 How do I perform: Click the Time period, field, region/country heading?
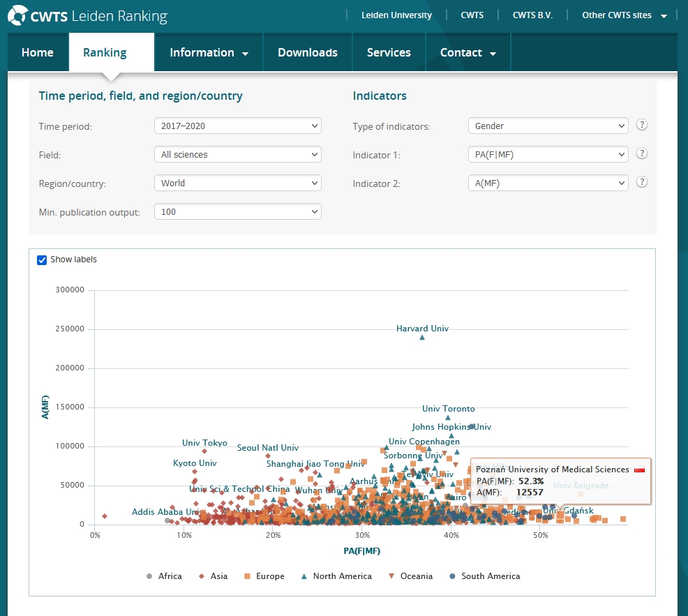(x=140, y=96)
